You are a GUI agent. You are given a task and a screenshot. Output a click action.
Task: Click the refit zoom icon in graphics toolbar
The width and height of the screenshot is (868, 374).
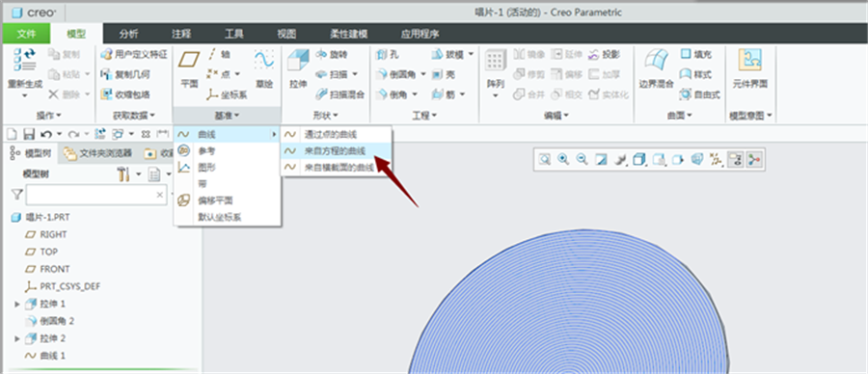pyautogui.click(x=545, y=159)
